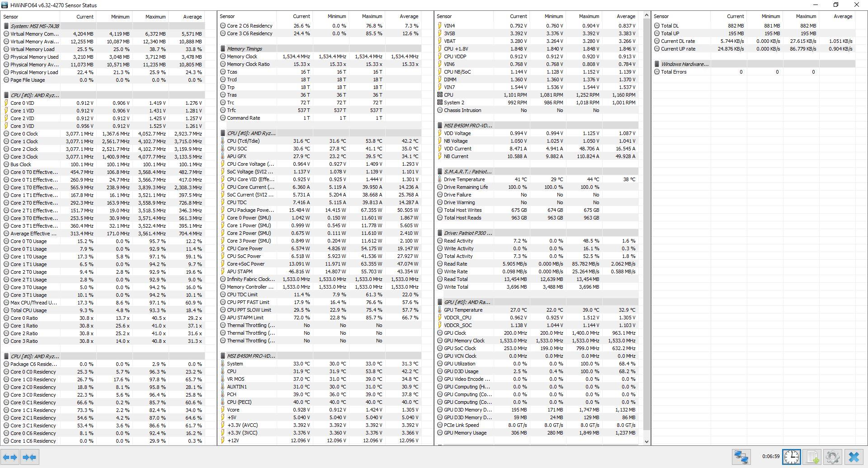Select the Total Host Writes row
The image size is (868, 468).
point(538,210)
